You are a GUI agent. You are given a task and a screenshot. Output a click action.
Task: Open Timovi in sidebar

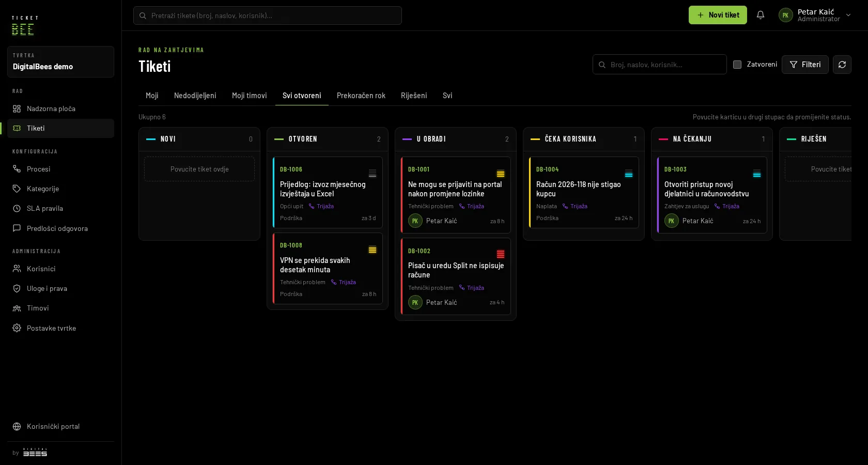click(x=60, y=308)
